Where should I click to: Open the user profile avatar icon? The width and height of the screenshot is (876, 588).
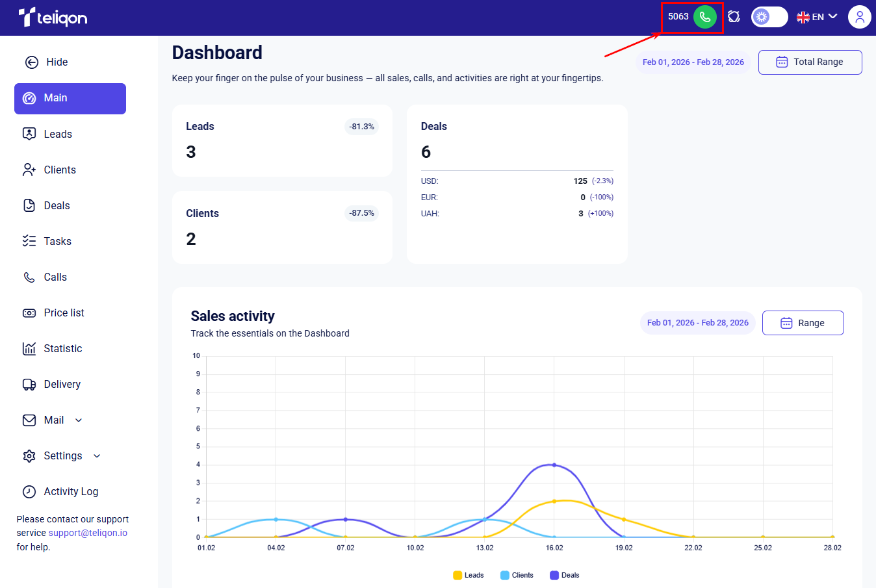859,17
